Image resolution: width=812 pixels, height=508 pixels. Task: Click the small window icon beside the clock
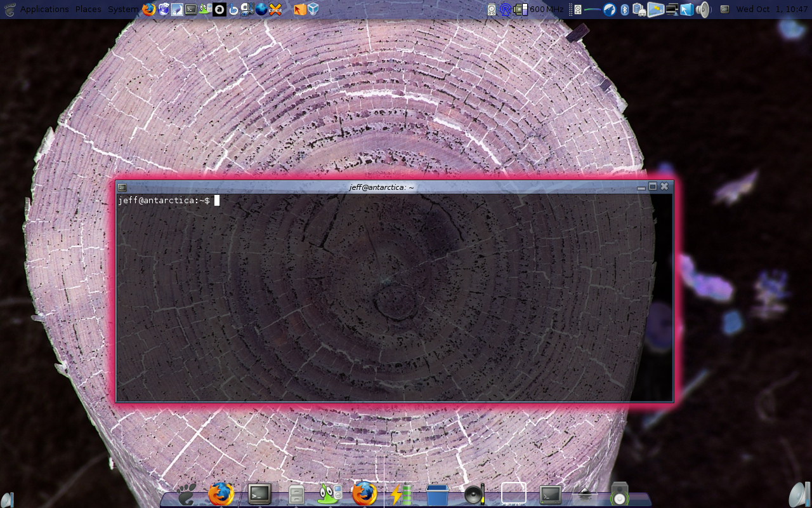pos(724,10)
